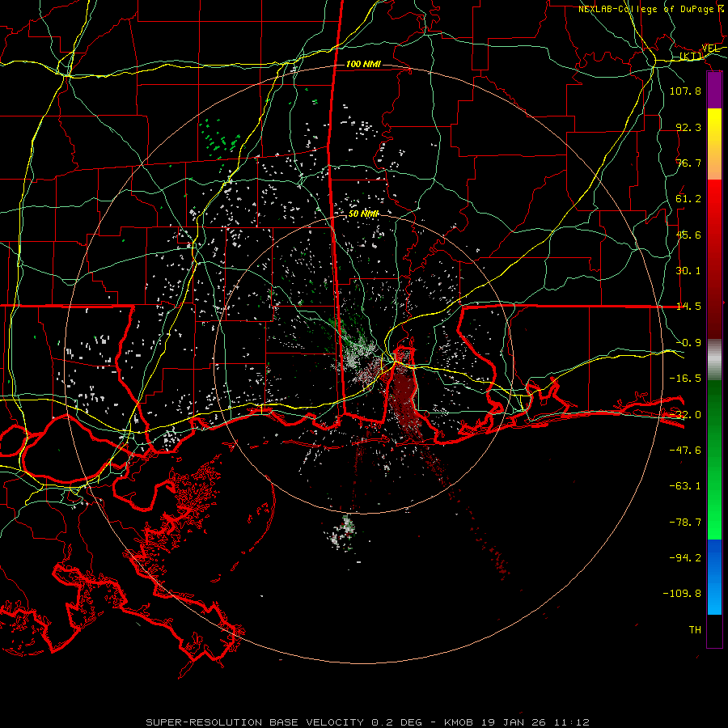728x728 pixels.
Task: Click the 107.8 scale value
Action: 685,91
